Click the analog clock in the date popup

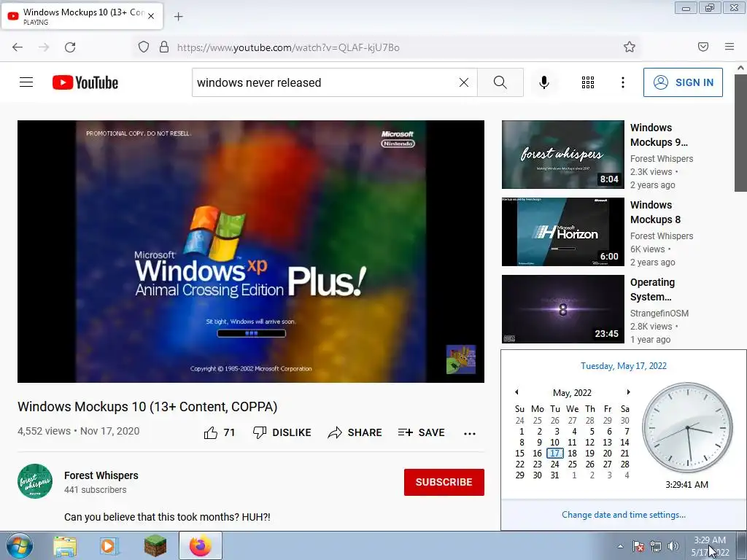687,427
